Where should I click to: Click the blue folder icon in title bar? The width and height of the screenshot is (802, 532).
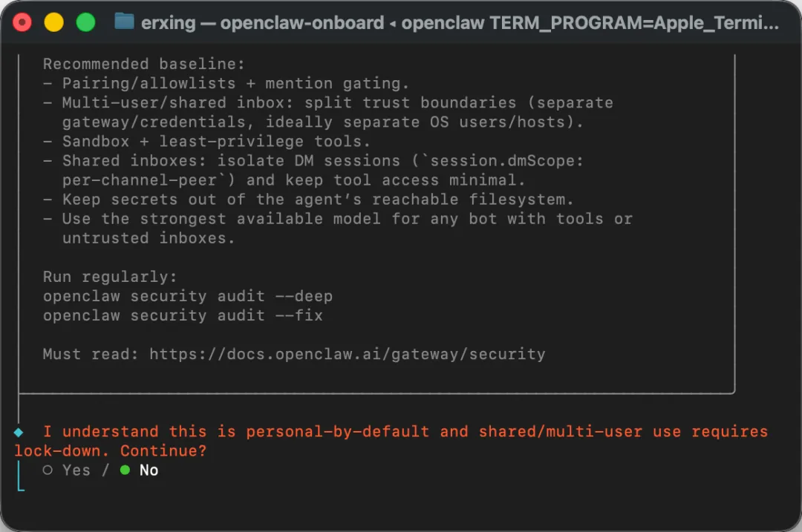[124, 22]
